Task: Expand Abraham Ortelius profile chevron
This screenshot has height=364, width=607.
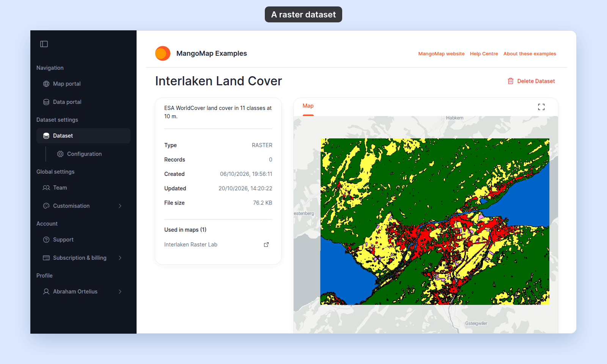Action: pos(120,292)
